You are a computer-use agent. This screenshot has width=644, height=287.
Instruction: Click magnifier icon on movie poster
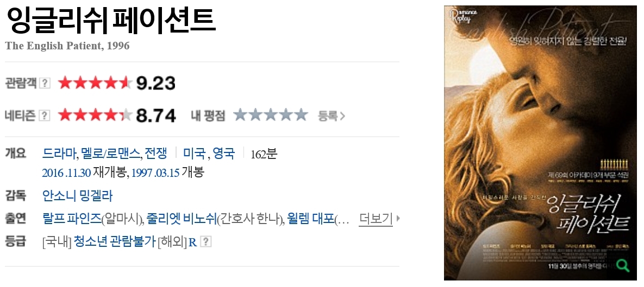click(x=623, y=266)
